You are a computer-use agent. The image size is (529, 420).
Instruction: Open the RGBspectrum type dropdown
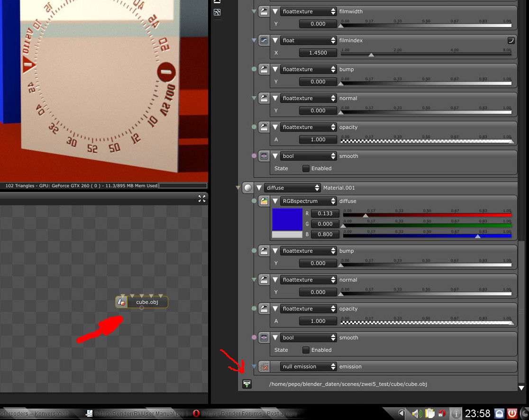point(309,201)
